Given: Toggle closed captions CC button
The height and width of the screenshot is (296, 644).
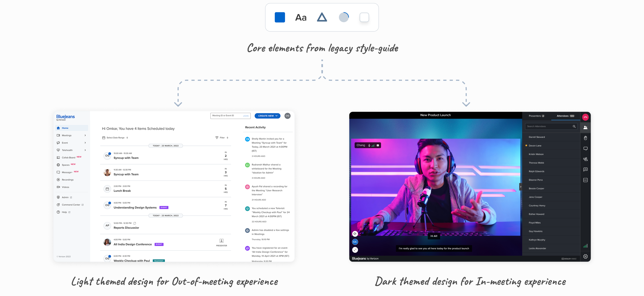Looking at the screenshot, I should (355, 242).
